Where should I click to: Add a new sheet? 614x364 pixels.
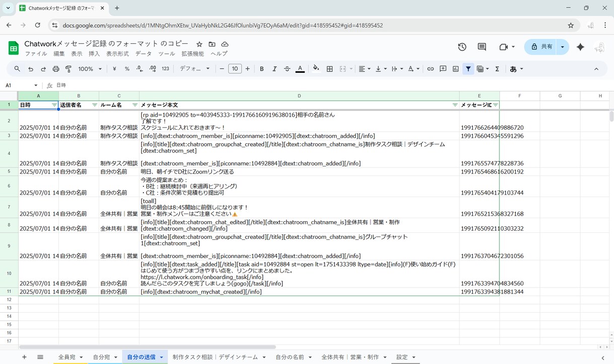24,357
